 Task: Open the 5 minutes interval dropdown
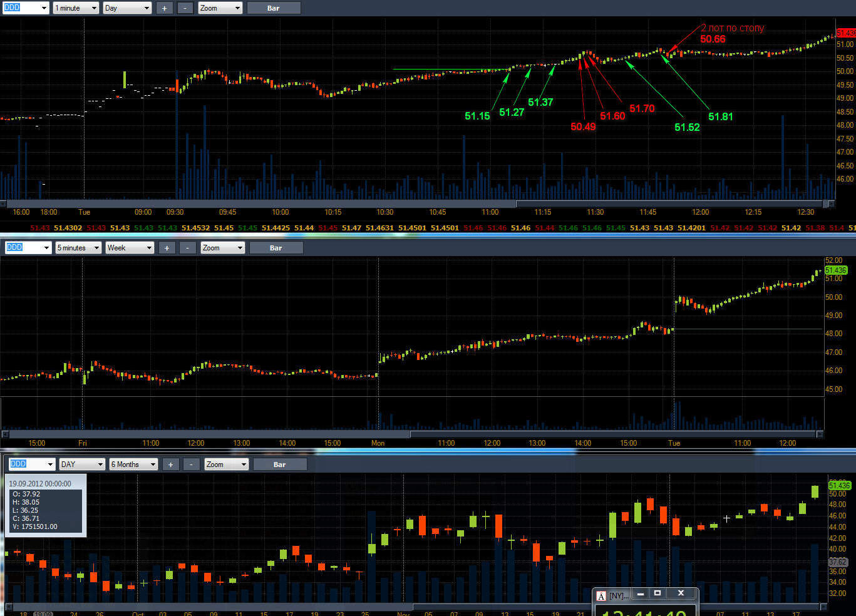pos(78,248)
